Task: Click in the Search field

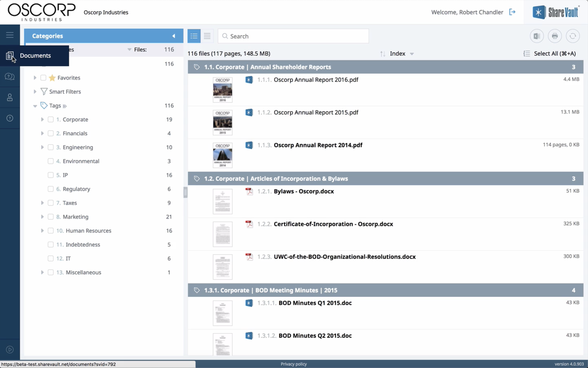Action: pyautogui.click(x=293, y=36)
